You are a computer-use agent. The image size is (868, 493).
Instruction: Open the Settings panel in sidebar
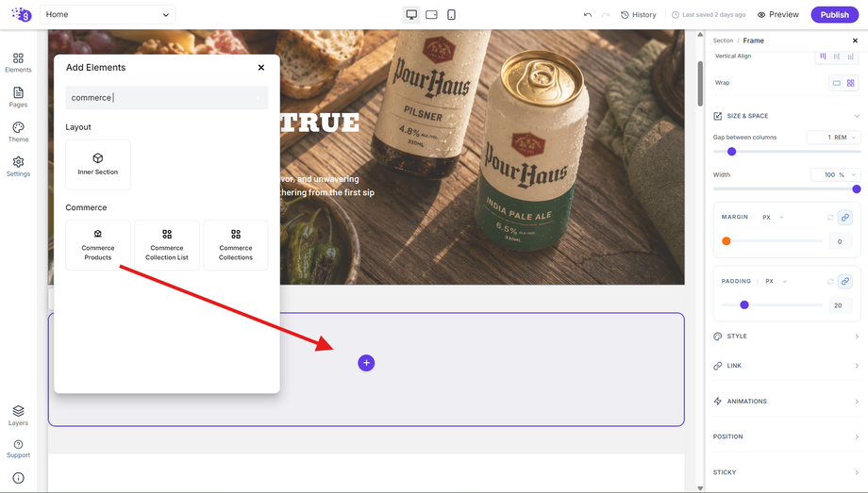[x=18, y=167]
